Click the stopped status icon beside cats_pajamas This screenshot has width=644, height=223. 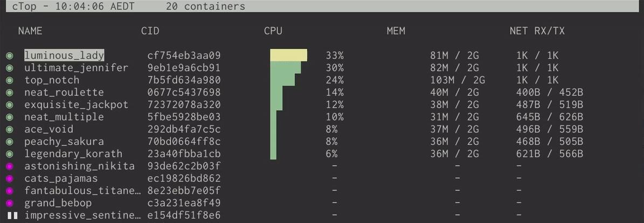click(x=9, y=178)
